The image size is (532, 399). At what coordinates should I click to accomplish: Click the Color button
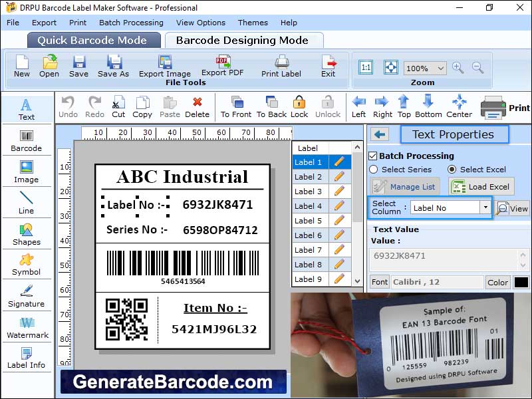click(x=497, y=282)
